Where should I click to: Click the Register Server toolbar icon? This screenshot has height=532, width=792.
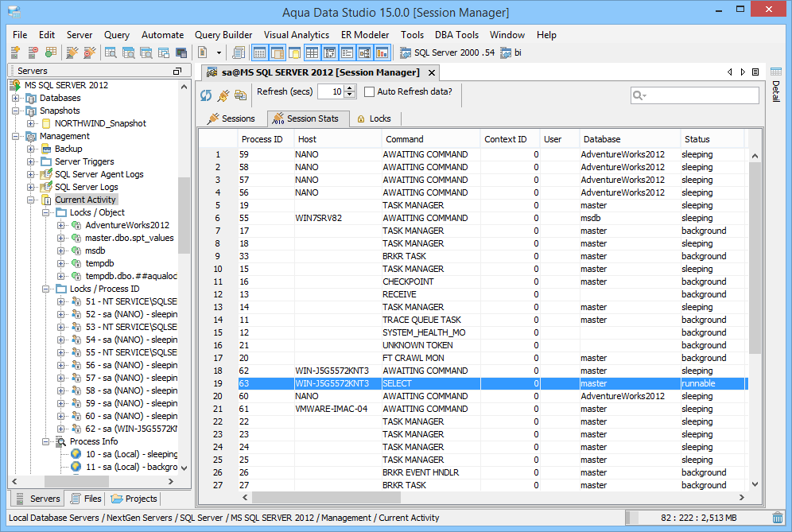(15, 52)
